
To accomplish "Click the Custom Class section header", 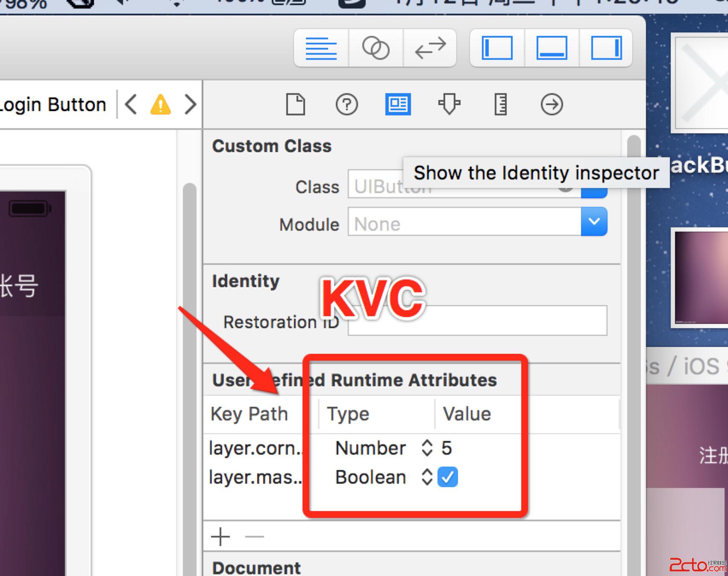I will [272, 146].
